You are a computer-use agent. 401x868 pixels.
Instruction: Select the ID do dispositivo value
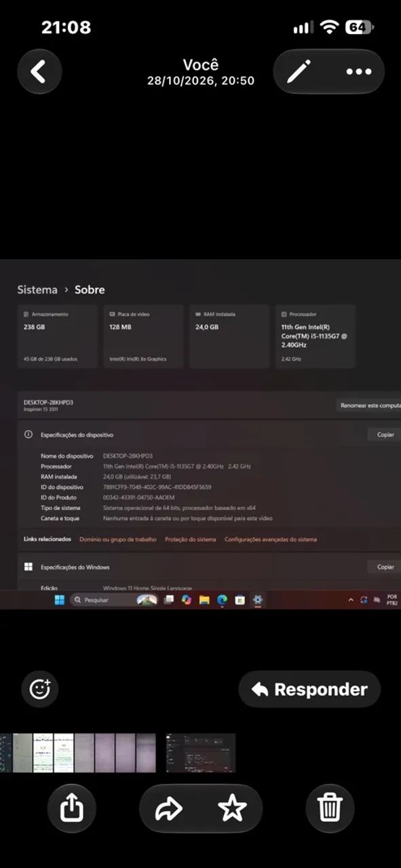pos(157,487)
